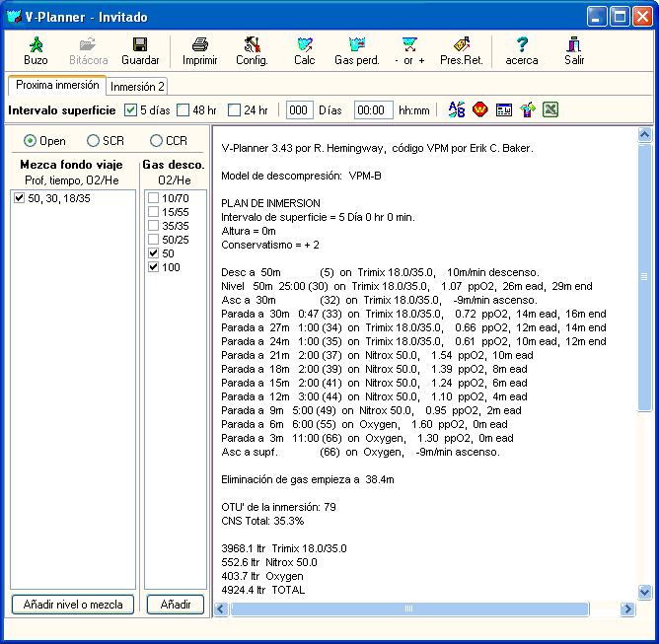Maximize the V-Planner window
This screenshot has width=659, height=644.
620,17
